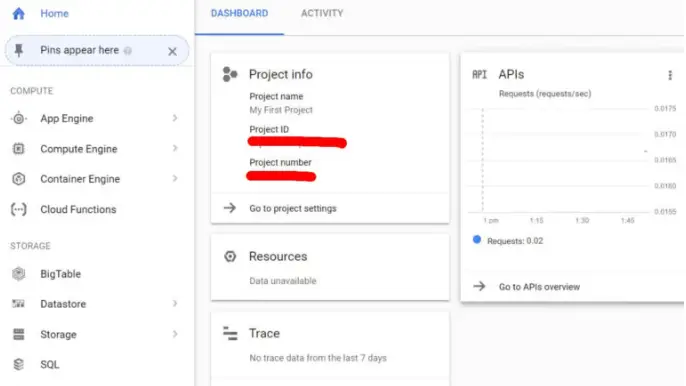Click the pin icon in pins banner
The height and width of the screenshot is (386, 686).
click(x=18, y=50)
